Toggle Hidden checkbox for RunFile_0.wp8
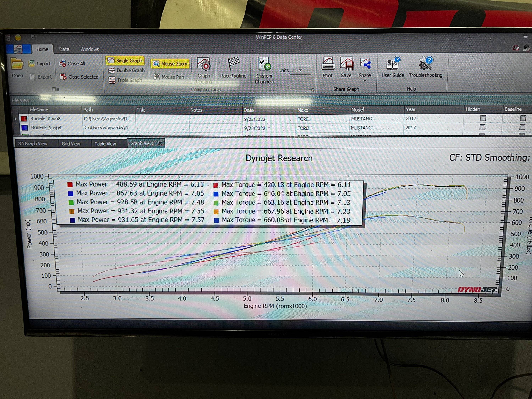 pos(483,118)
